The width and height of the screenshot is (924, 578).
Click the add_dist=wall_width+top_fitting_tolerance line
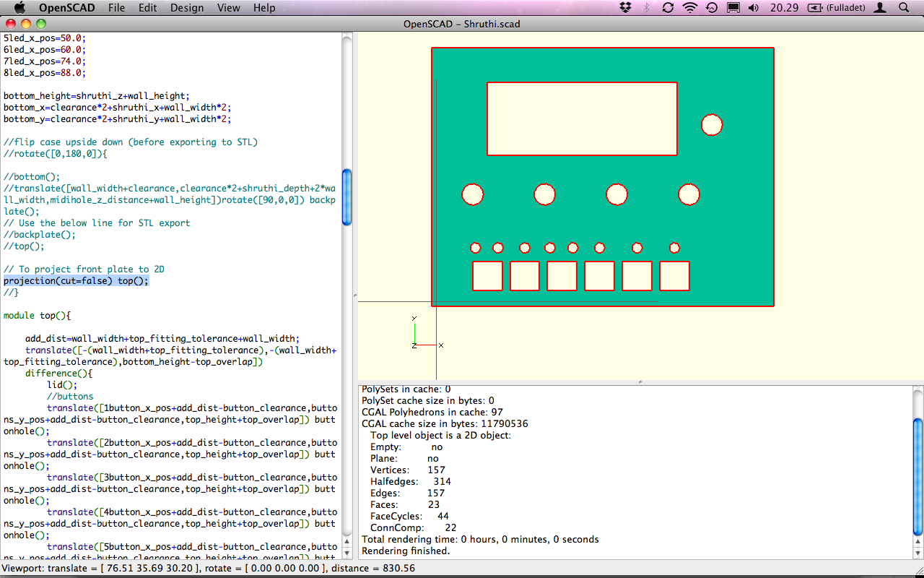162,339
